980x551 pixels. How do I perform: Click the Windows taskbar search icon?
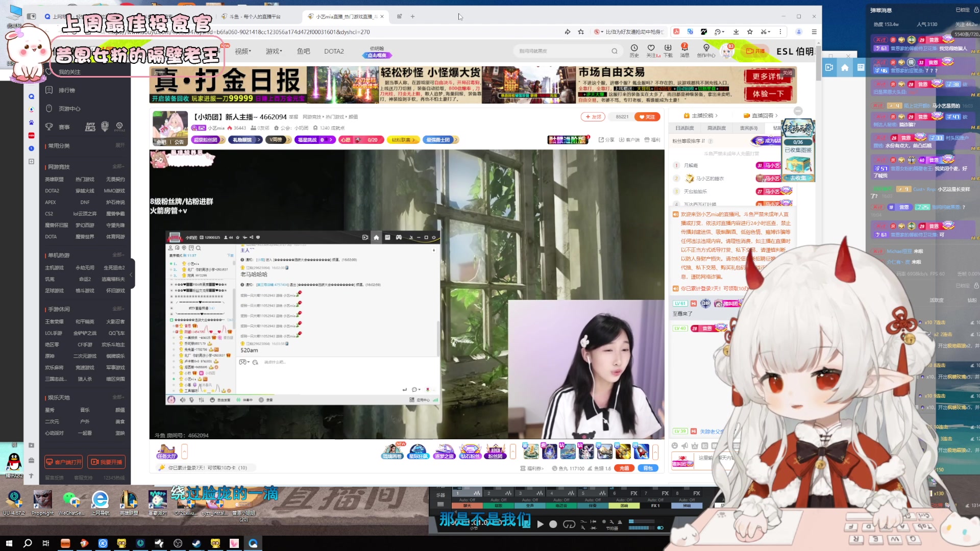(x=28, y=543)
